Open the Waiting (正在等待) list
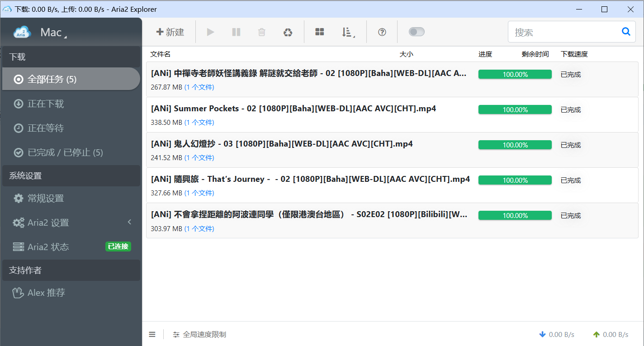 71,128
